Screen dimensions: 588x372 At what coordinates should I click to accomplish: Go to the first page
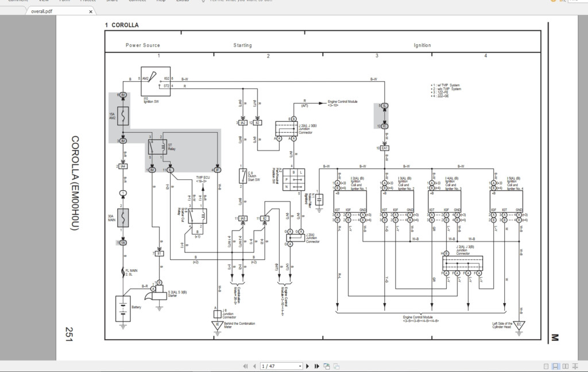point(245,366)
